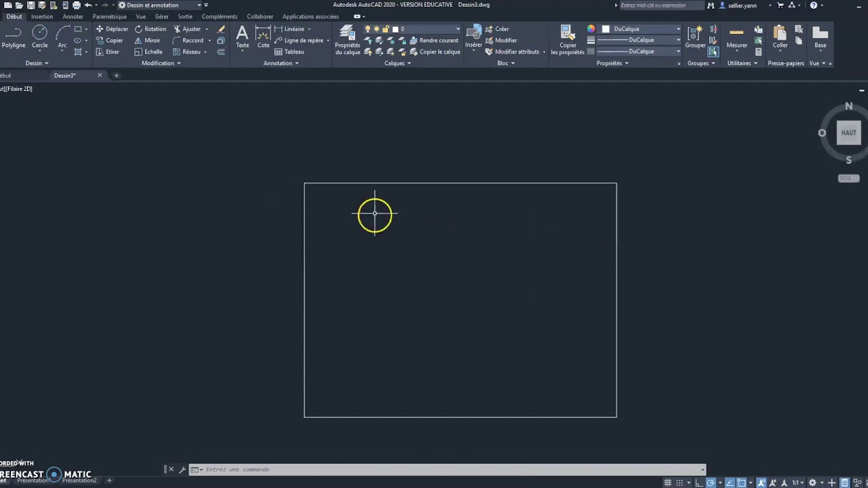This screenshot has width=868, height=488.
Task: Choose the Etirer (stretch) tool
Action: (x=107, y=52)
